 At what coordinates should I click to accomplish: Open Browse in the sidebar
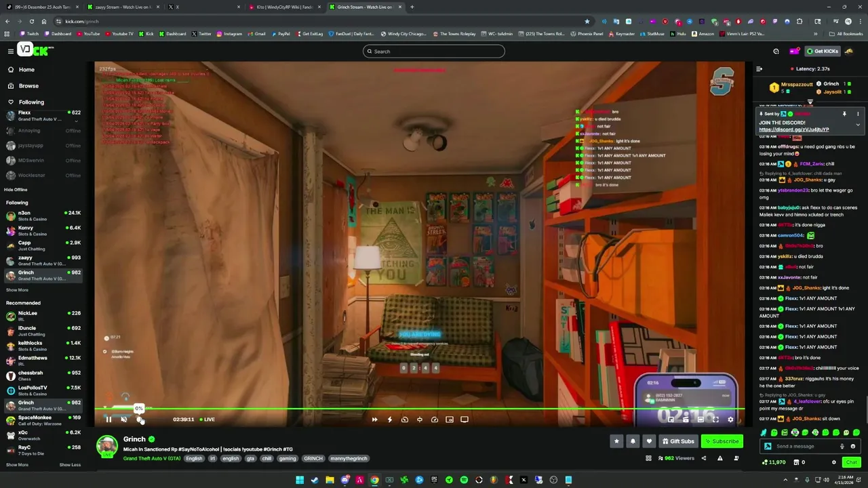coord(28,86)
